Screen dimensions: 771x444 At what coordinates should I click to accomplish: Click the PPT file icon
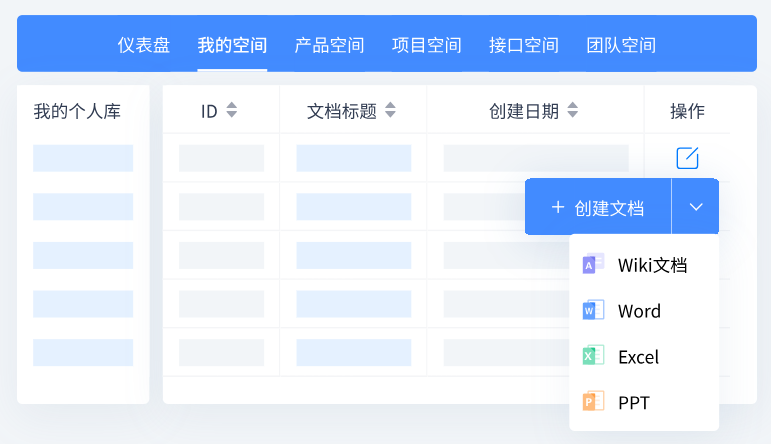pyautogui.click(x=593, y=402)
